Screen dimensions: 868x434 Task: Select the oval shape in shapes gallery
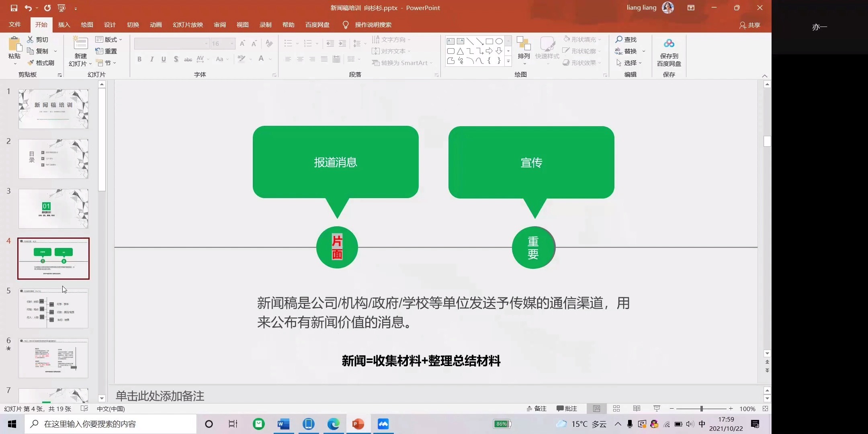(x=499, y=41)
